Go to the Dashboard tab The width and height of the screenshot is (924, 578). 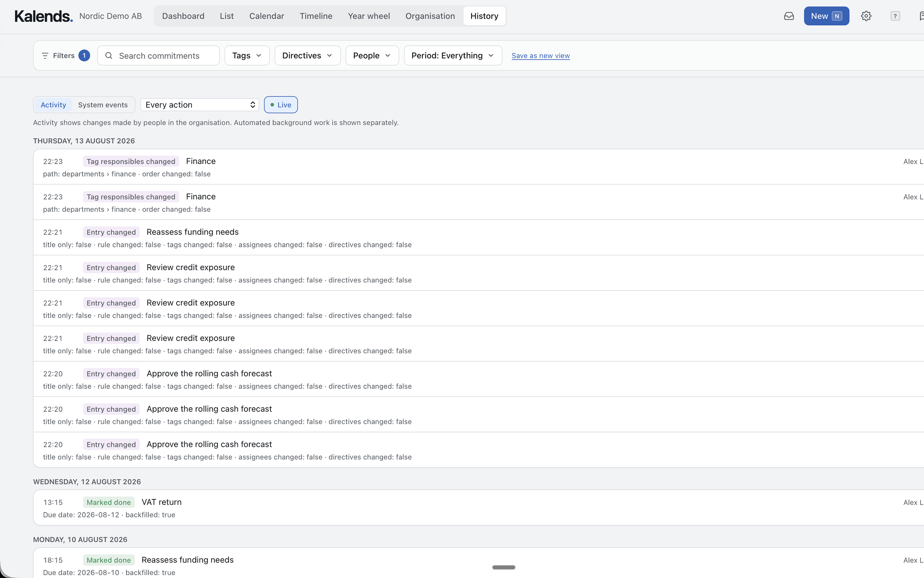[x=184, y=16]
